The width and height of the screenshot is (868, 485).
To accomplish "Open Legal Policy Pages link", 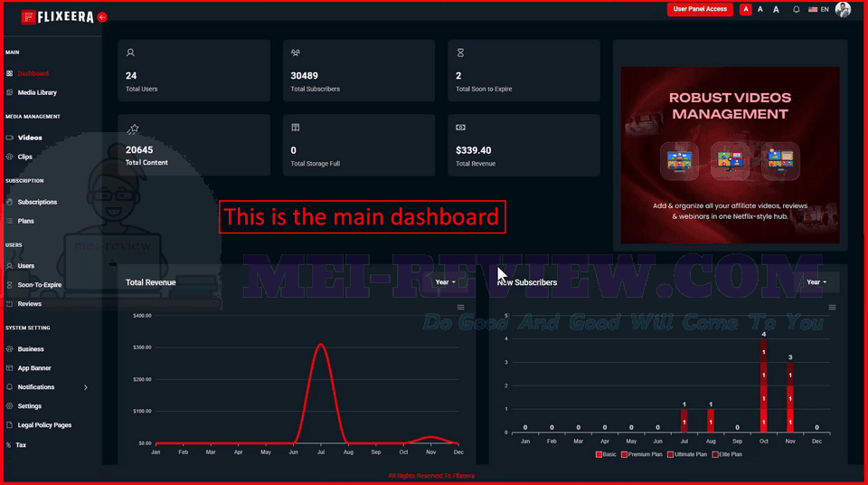I will tap(44, 425).
